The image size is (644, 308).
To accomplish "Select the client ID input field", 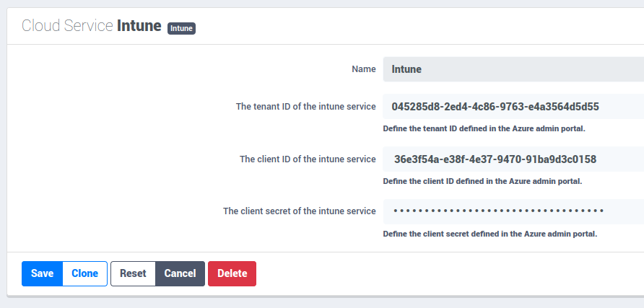I will (x=513, y=159).
